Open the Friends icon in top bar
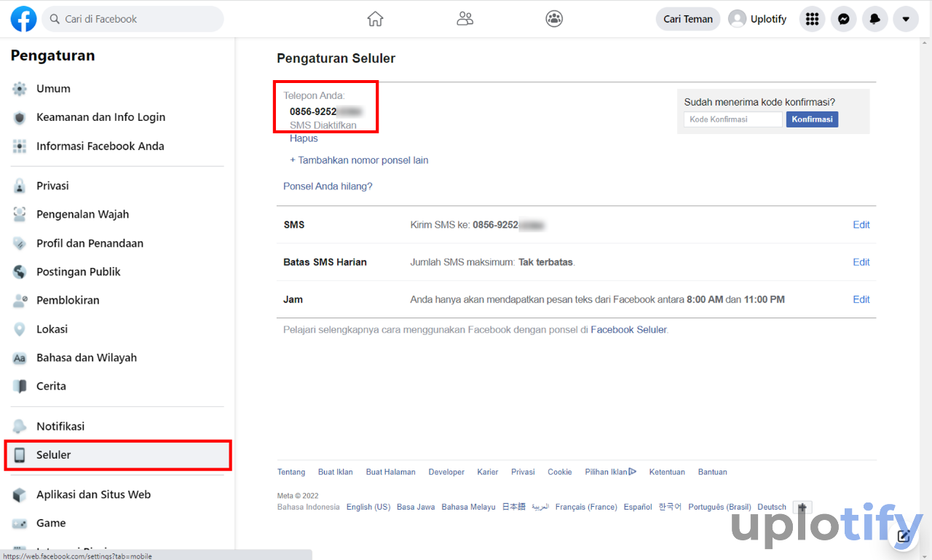 coord(465,19)
